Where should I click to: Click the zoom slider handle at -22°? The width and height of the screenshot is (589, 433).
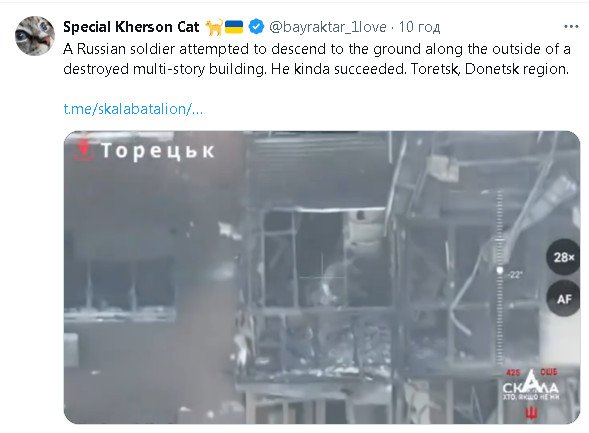500,270
